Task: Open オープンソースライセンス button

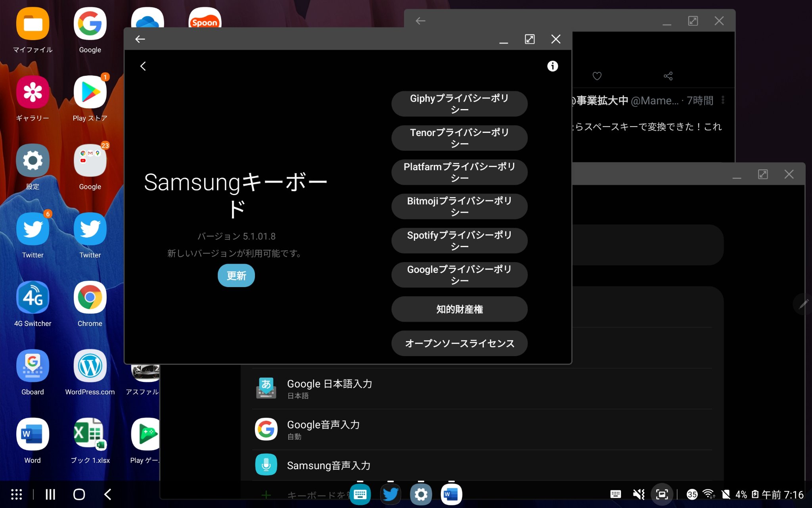Action: click(x=460, y=343)
